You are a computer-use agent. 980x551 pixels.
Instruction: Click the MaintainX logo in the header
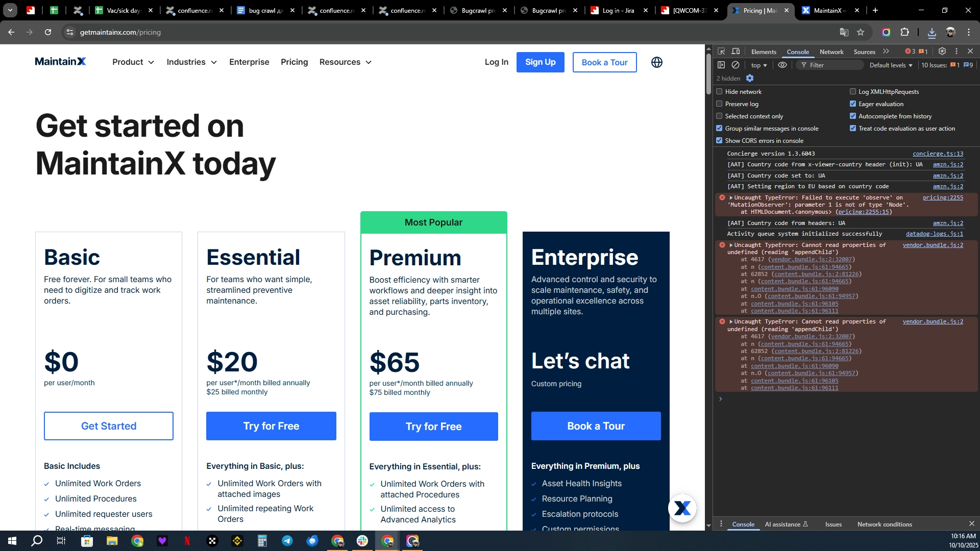(60, 62)
